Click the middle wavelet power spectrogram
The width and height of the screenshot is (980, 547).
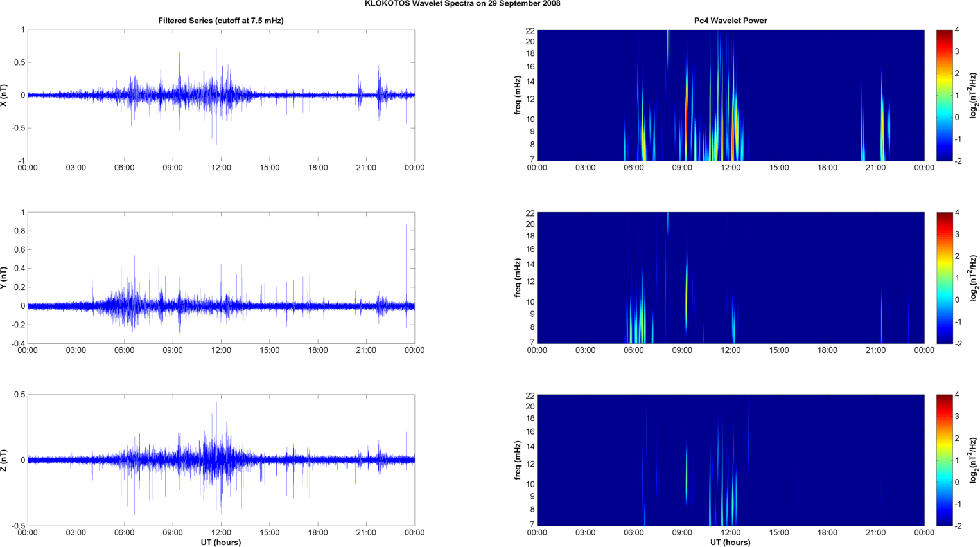[x=730, y=278]
